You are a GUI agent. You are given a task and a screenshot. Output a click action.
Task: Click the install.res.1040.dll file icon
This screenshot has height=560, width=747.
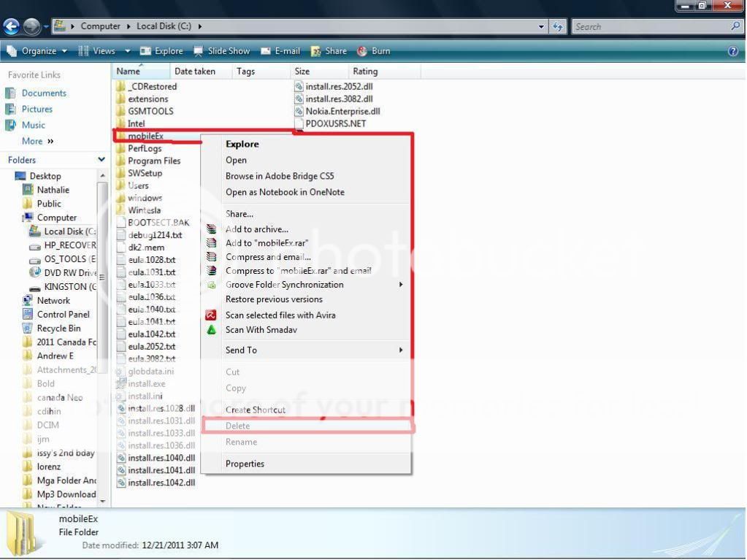[x=121, y=458]
